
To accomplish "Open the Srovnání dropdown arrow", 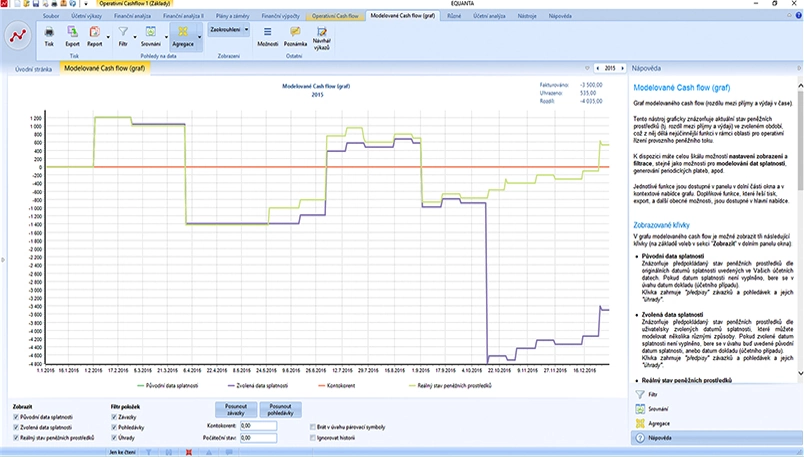I will coord(166,37).
